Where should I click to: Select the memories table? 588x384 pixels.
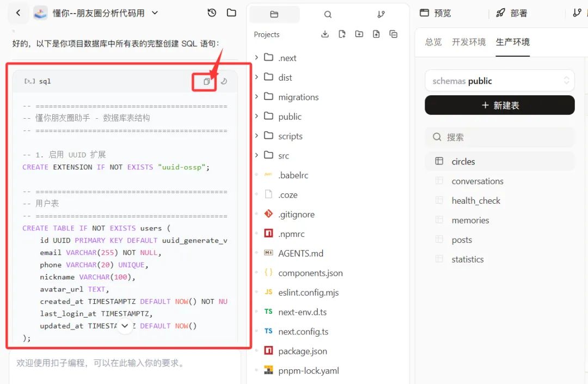click(499, 220)
